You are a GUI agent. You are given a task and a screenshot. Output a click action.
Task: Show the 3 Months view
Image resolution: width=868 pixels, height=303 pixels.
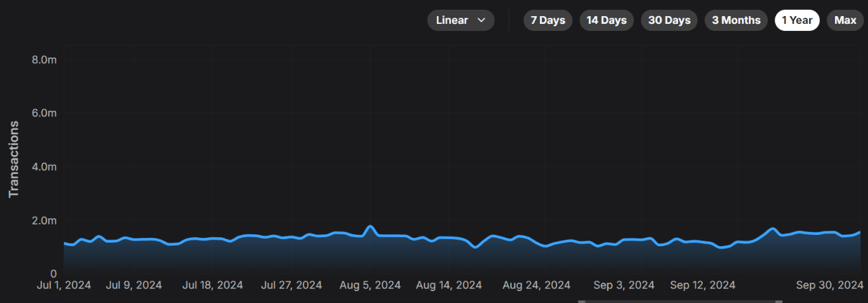tap(735, 20)
